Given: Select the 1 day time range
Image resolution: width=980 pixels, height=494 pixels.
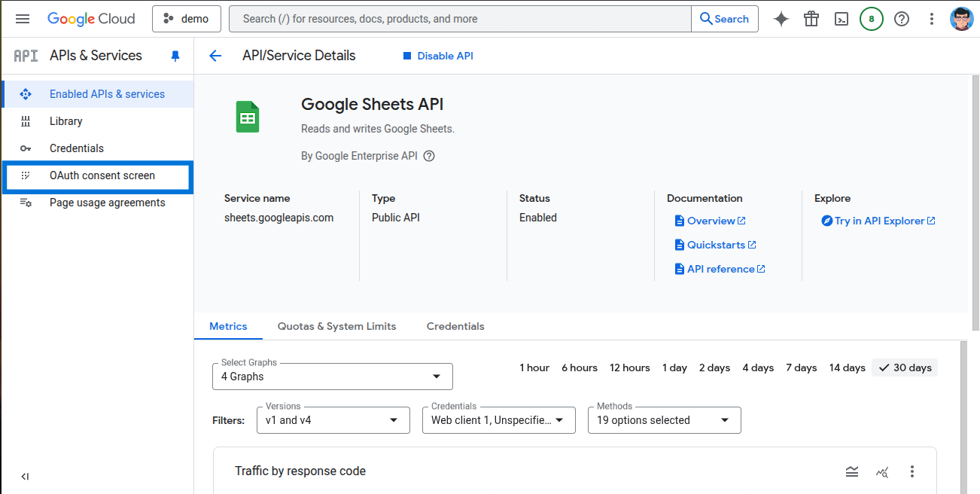Looking at the screenshot, I should [x=674, y=367].
